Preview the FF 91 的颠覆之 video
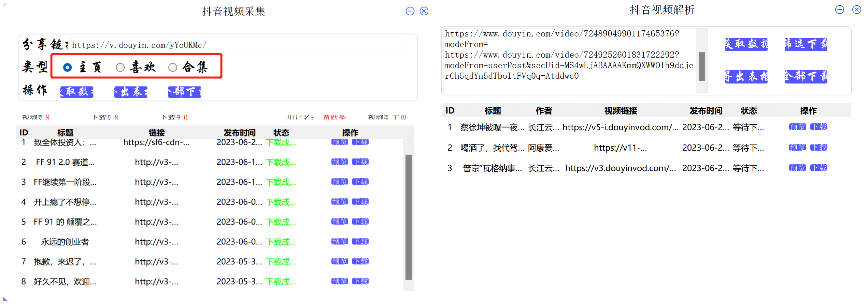The image size is (868, 304). pyautogui.click(x=339, y=222)
